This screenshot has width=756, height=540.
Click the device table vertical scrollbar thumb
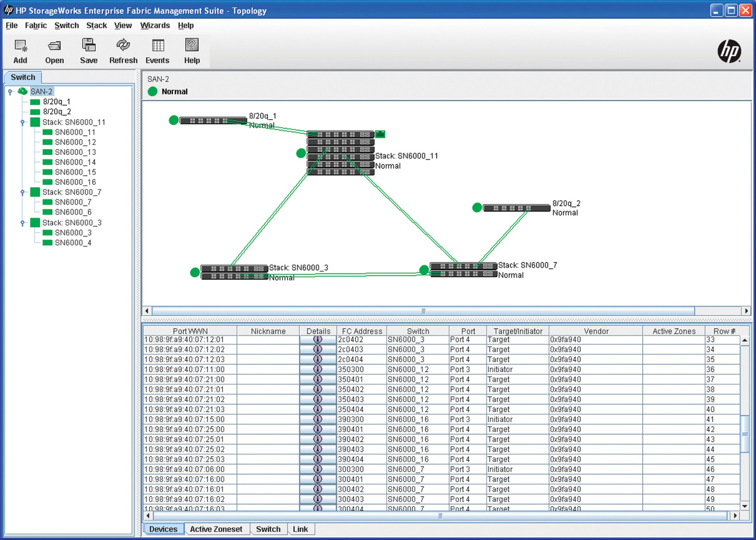click(744, 434)
